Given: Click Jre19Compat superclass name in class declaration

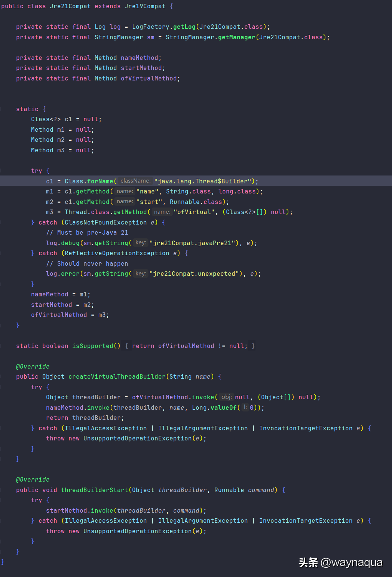Looking at the screenshot, I should [145, 6].
